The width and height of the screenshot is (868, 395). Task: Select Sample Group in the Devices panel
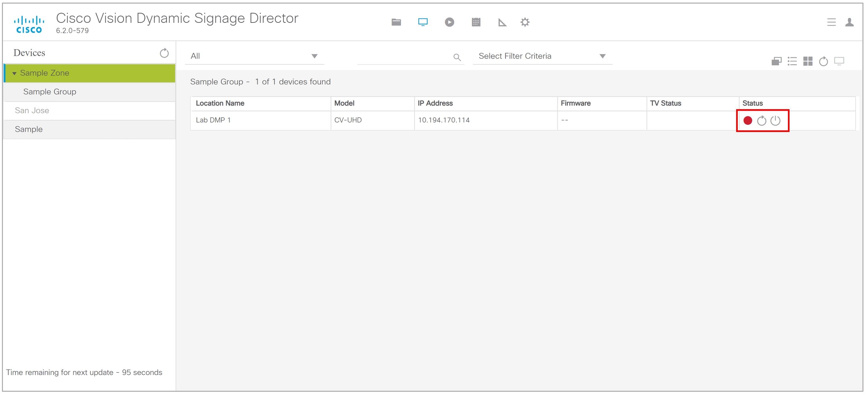coord(49,91)
